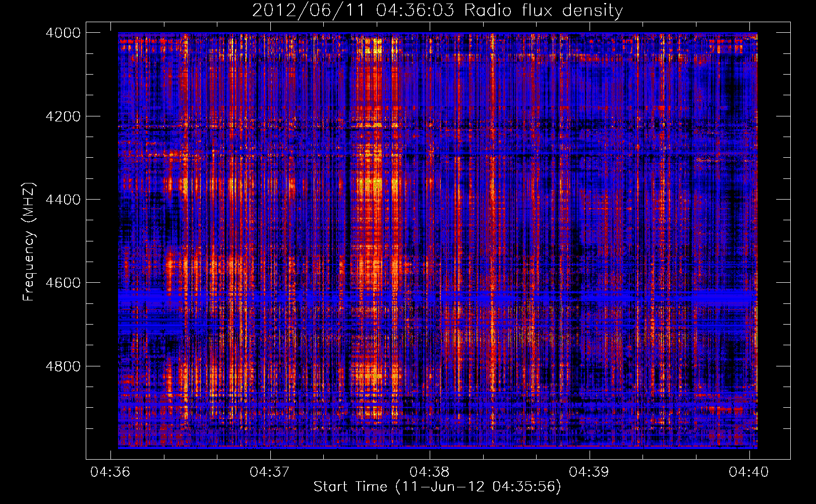Click the 04:36 time tick label
This screenshot has width=816, height=504.
tap(110, 472)
